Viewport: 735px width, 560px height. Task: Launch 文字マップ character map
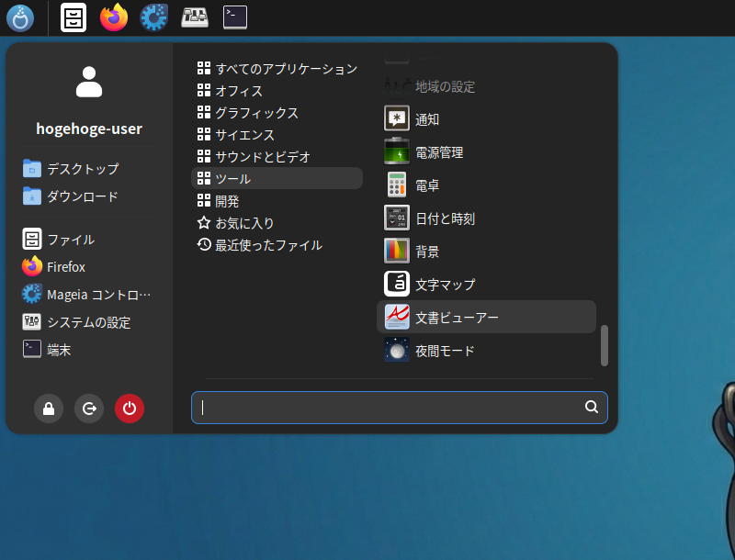[487, 284]
